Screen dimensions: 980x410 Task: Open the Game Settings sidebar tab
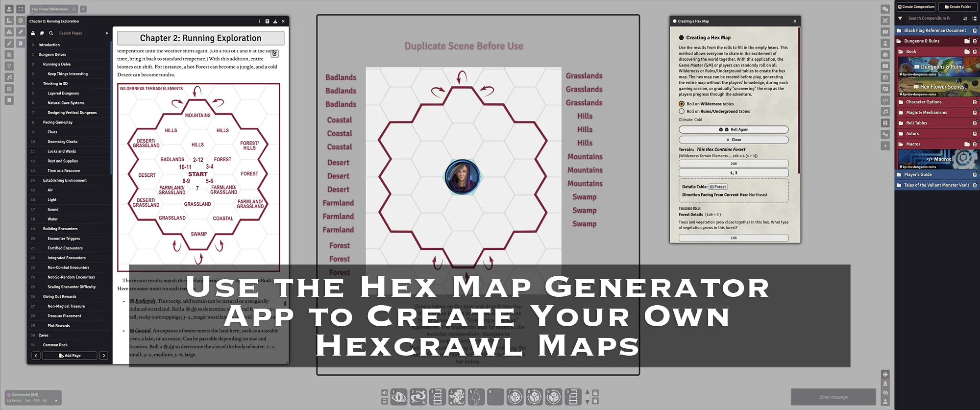click(885, 134)
